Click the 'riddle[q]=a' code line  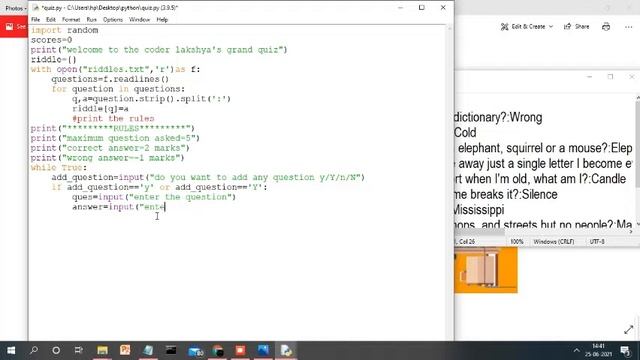100,109
